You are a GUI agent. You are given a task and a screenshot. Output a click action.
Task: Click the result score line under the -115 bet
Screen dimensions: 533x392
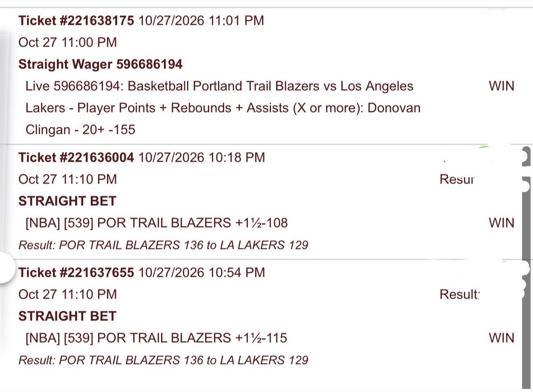(163, 360)
